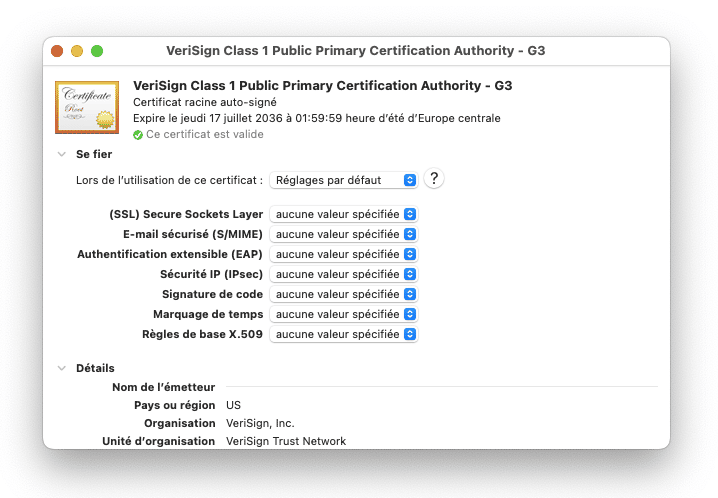
Task: Open the E-mail sécurisé (S/MIME) dropdown
Action: pos(343,234)
